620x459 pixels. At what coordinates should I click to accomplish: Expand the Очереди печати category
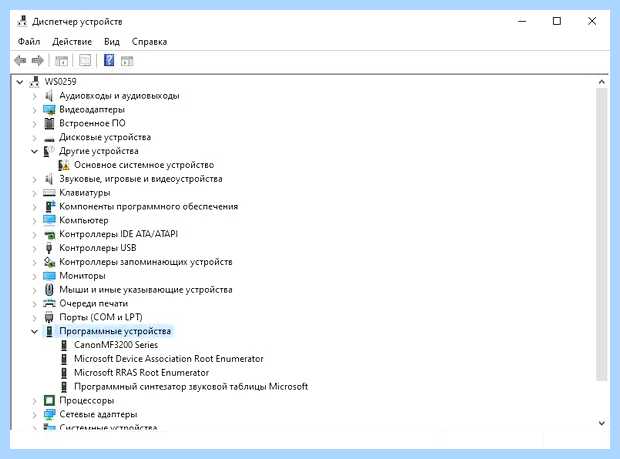click(x=34, y=304)
